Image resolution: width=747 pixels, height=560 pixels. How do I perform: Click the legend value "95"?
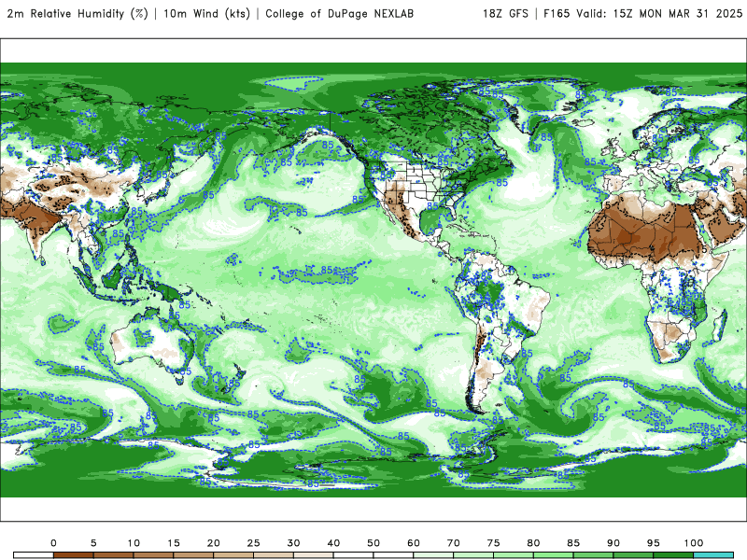point(654,543)
